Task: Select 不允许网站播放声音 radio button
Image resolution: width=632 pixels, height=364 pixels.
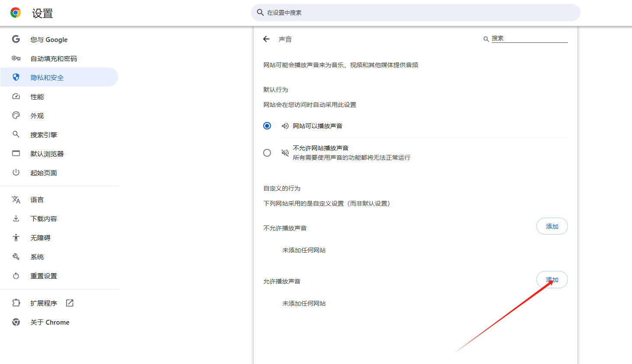Action: [267, 153]
